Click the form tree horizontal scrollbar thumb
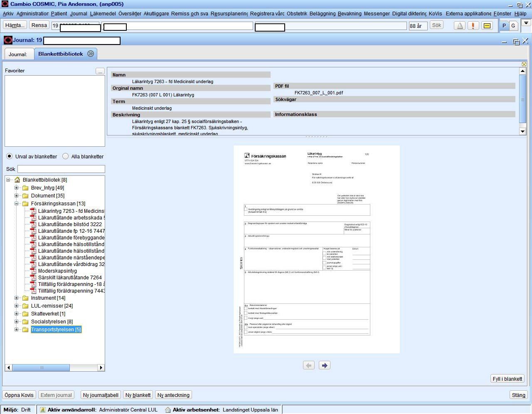Viewport: 532px width, 414px height. coord(41,367)
